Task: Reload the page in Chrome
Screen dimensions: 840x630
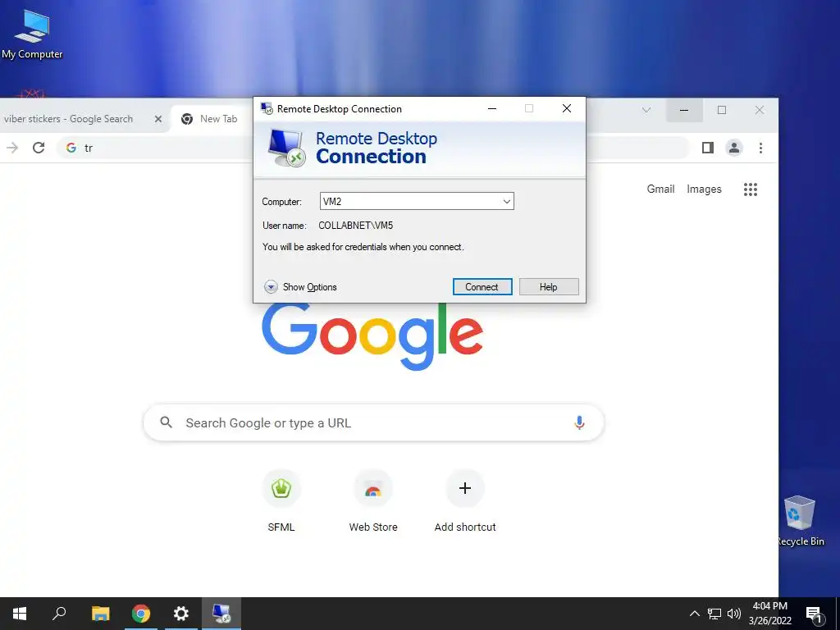Action: pyautogui.click(x=39, y=148)
